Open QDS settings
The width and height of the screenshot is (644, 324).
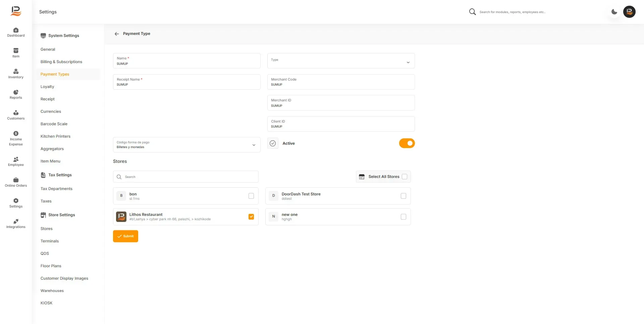pyautogui.click(x=45, y=253)
